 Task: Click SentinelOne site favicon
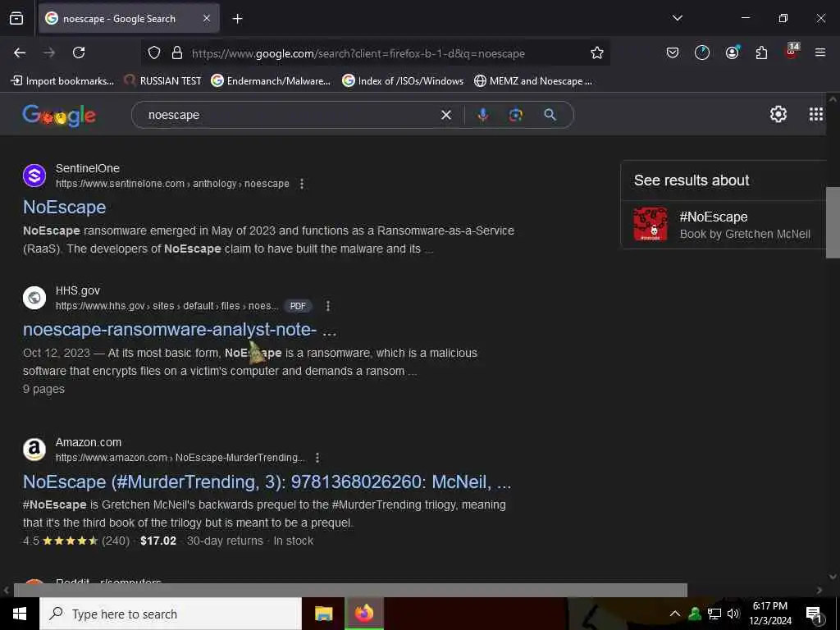[x=34, y=176]
